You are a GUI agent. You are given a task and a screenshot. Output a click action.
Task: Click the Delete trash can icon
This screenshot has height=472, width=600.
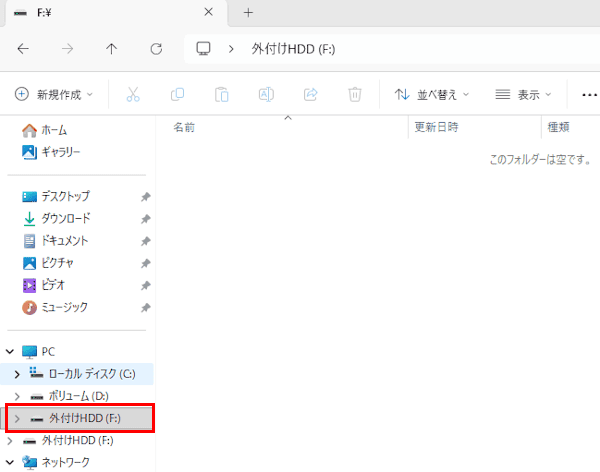[x=355, y=94]
